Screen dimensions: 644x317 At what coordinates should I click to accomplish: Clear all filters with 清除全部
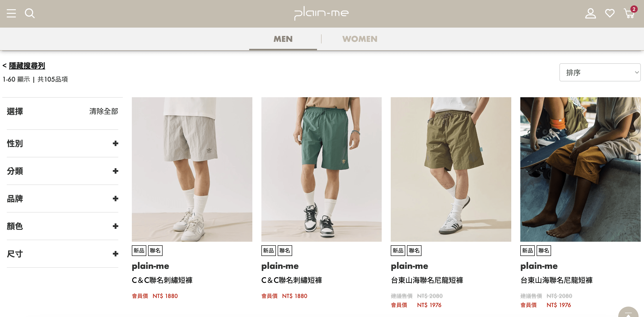(x=104, y=111)
